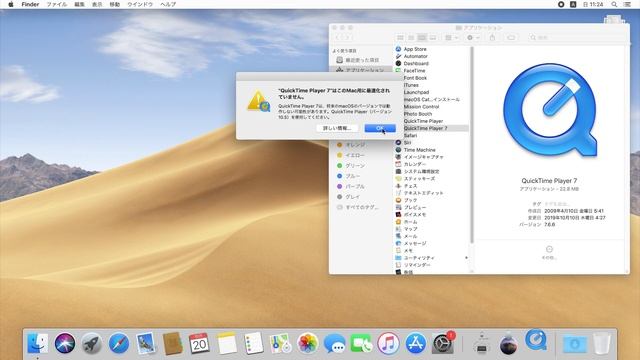The height and width of the screenshot is (360, 640).
Task: Click the Finder share toolbar button
Action: [492, 38]
